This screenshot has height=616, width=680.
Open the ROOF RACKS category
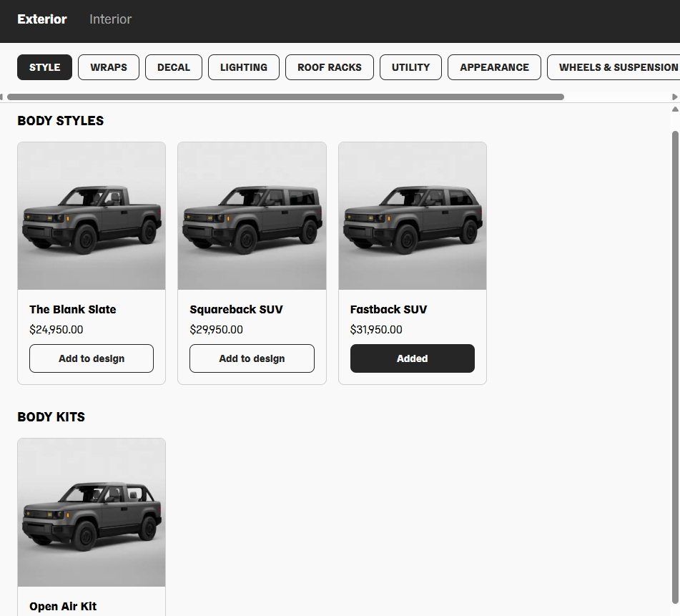pyautogui.click(x=330, y=67)
